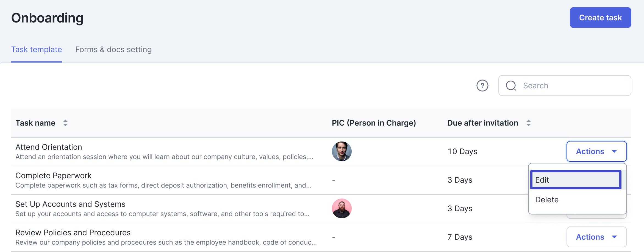
Task: Click the Create task button
Action: [x=600, y=18]
